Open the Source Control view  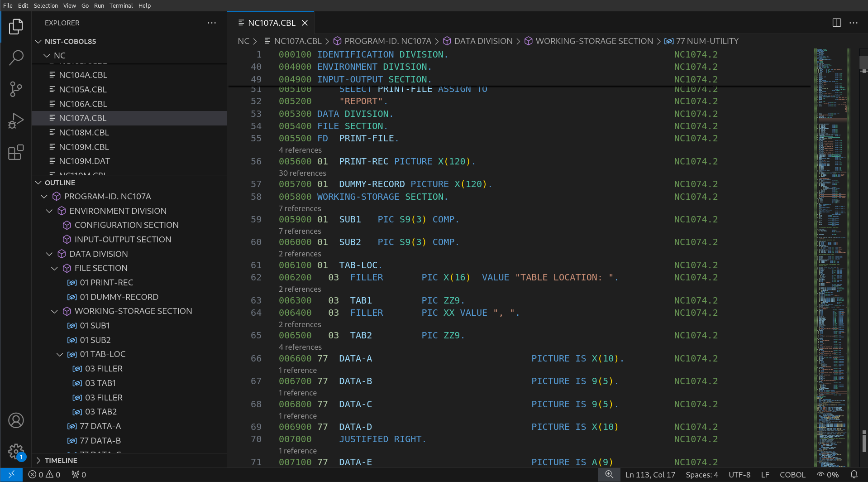[x=16, y=89]
